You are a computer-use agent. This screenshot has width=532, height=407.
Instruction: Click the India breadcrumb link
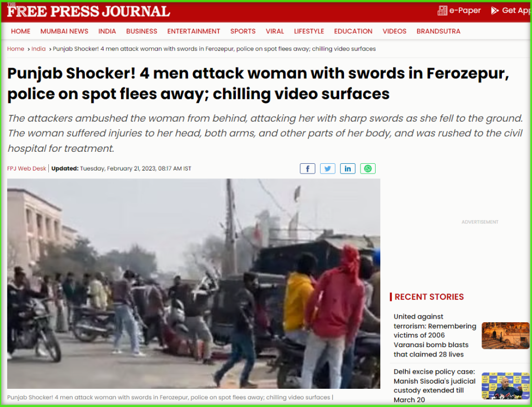tap(38, 49)
